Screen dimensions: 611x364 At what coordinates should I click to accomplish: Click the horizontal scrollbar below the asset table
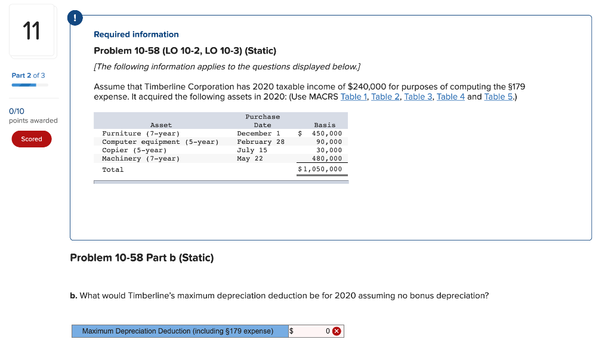[221, 182]
